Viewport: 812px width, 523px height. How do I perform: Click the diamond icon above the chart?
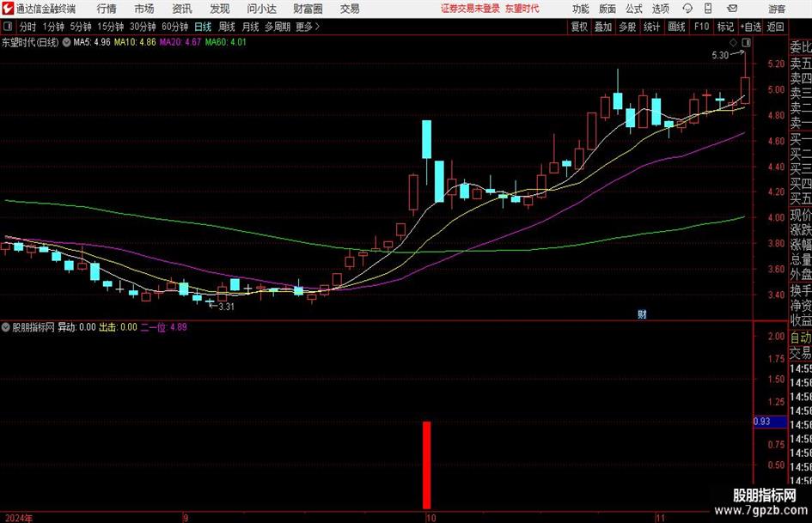pos(733,42)
